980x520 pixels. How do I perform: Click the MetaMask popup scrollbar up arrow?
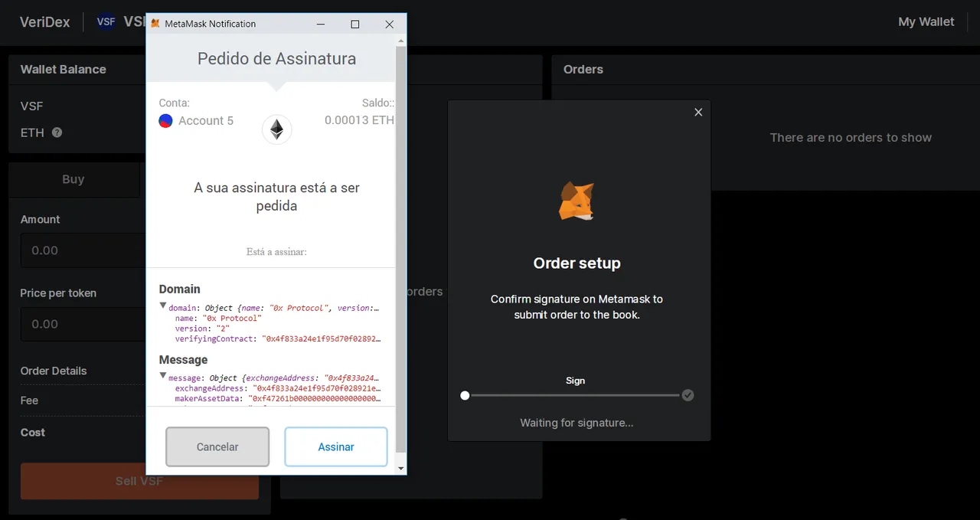tap(400, 41)
